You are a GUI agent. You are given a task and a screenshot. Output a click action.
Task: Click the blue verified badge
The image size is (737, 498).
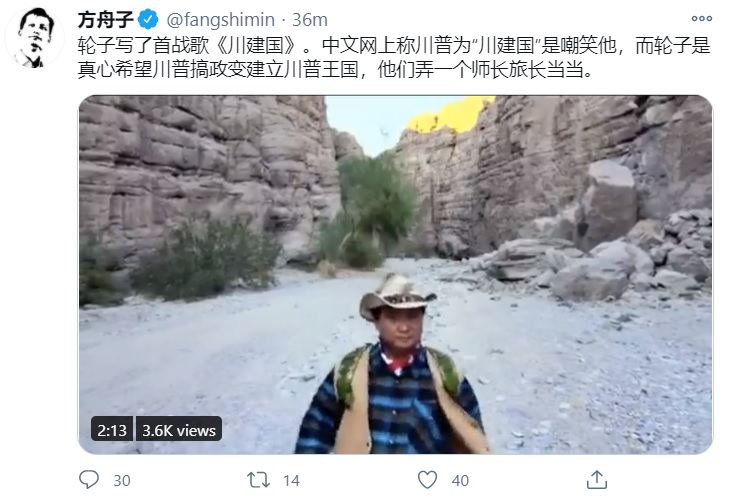click(149, 20)
